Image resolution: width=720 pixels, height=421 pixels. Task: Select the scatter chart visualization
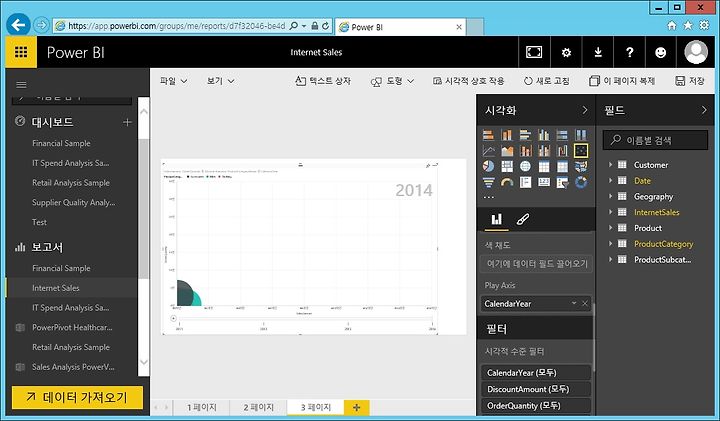click(x=581, y=151)
